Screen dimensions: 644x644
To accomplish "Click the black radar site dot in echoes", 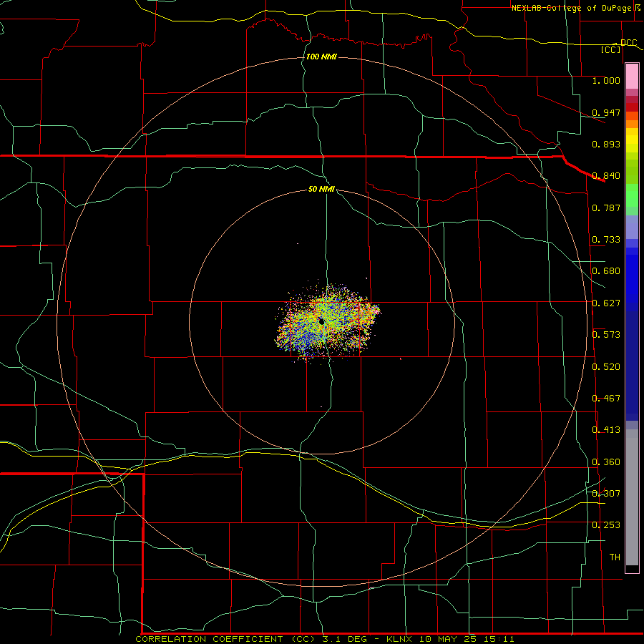I will tap(321, 321).
